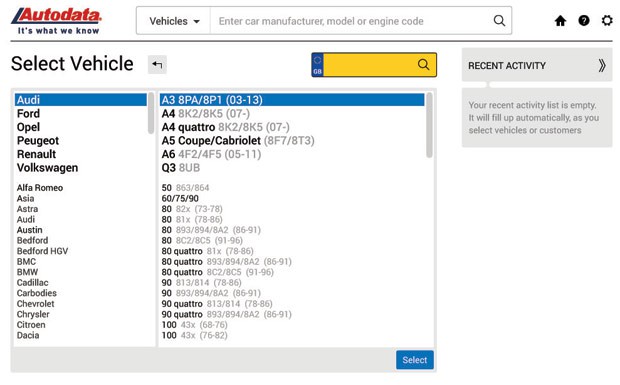
Task: Select Chevrolet manufacturer
Action: pyautogui.click(x=35, y=304)
